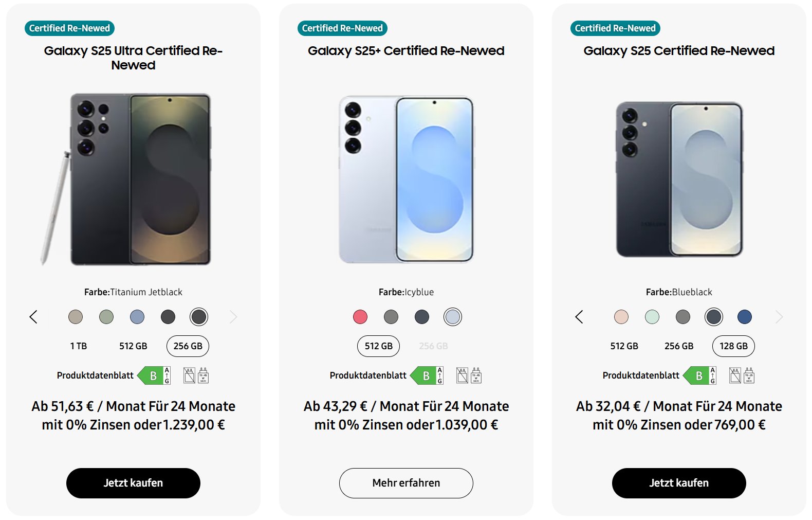Select 512 GB storage for Galaxy S25+
812x520 pixels.
(379, 346)
